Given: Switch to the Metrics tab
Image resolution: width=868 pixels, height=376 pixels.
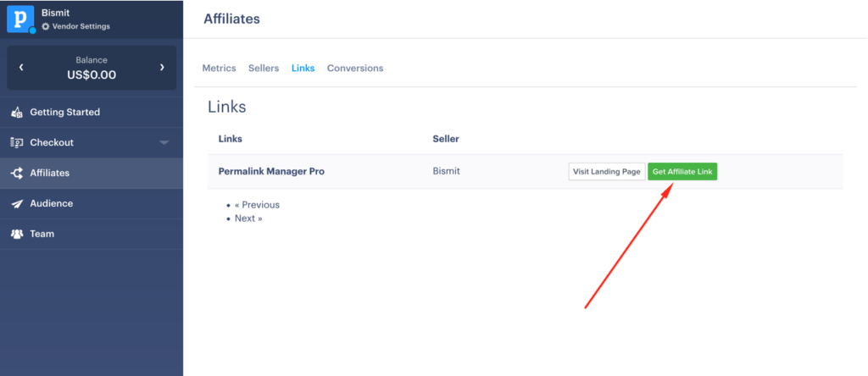Looking at the screenshot, I should pos(220,68).
